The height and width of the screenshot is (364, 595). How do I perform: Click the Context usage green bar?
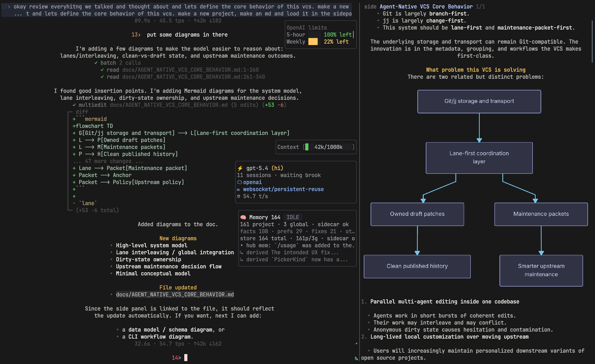(307, 147)
